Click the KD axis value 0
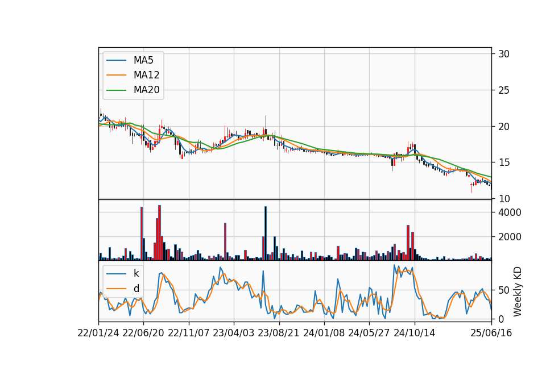 tap(501, 319)
